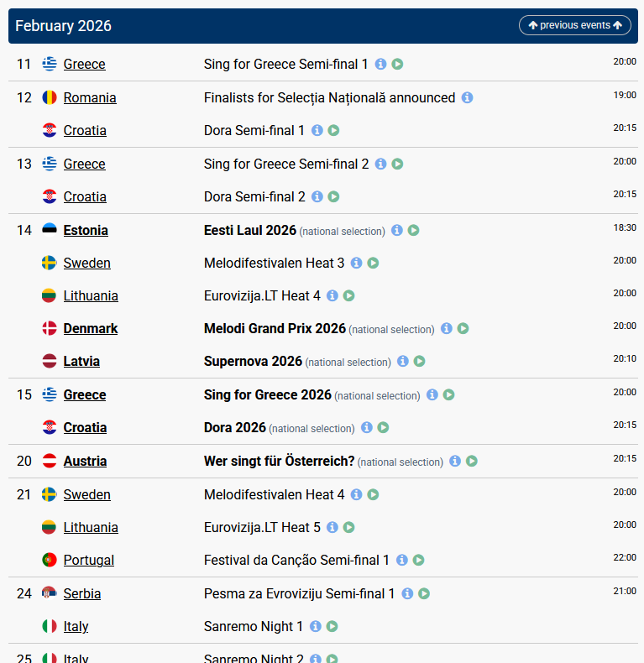
Task: Open the Portugal link
Action: tap(89, 560)
